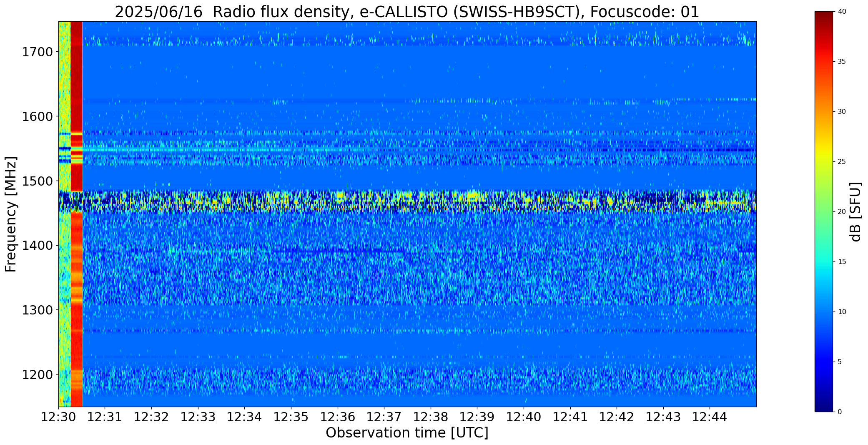Click the colorbar tick label 40
The width and height of the screenshot is (868, 445).
pyautogui.click(x=841, y=12)
